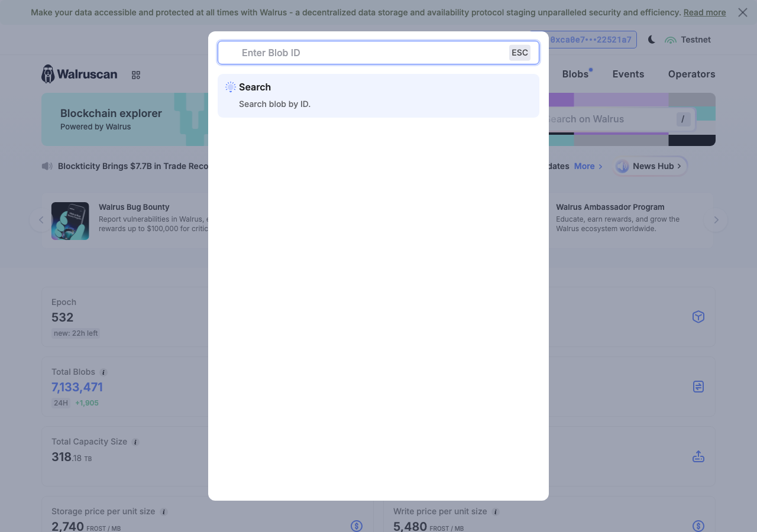The image size is (757, 532).
Task: Open the Testnet network selector
Action: 688,40
